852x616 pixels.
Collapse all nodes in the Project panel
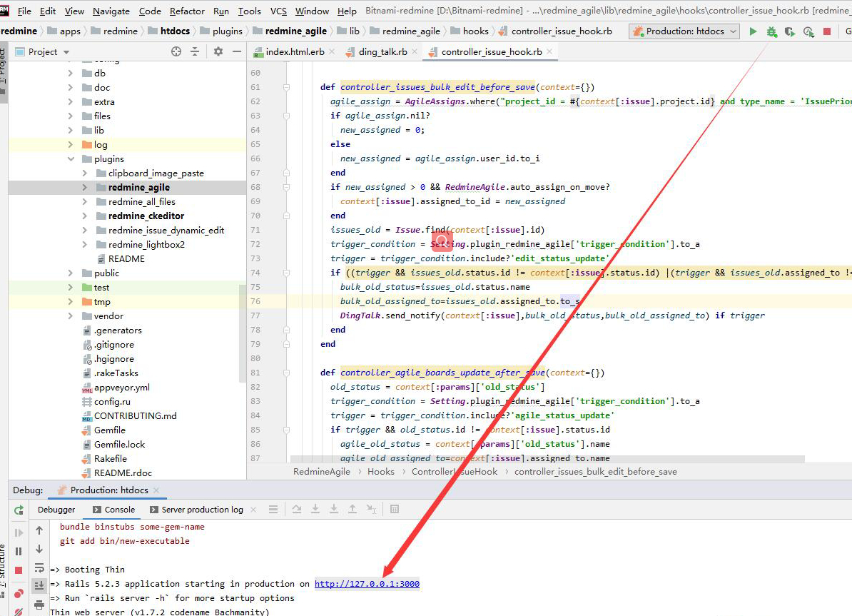pos(195,51)
